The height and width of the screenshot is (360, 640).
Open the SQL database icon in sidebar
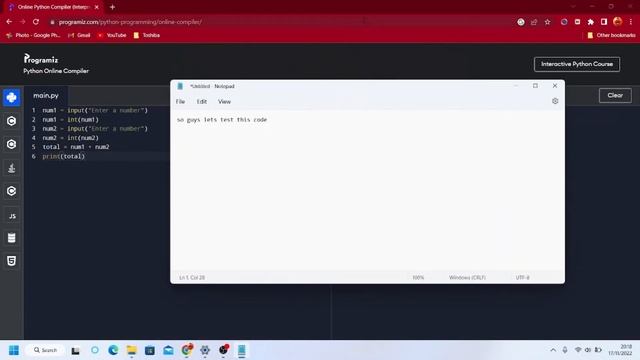(x=11, y=238)
